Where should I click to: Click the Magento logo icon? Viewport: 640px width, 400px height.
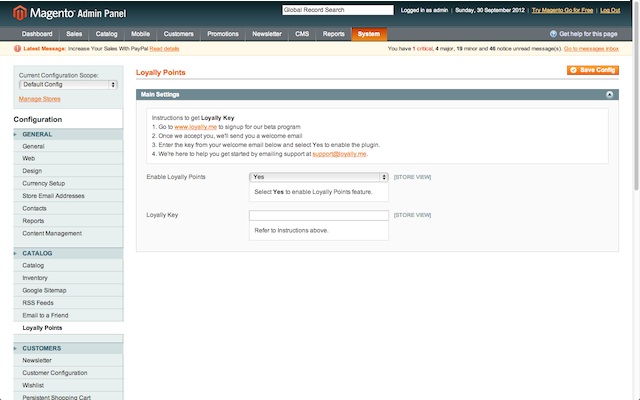(20, 13)
